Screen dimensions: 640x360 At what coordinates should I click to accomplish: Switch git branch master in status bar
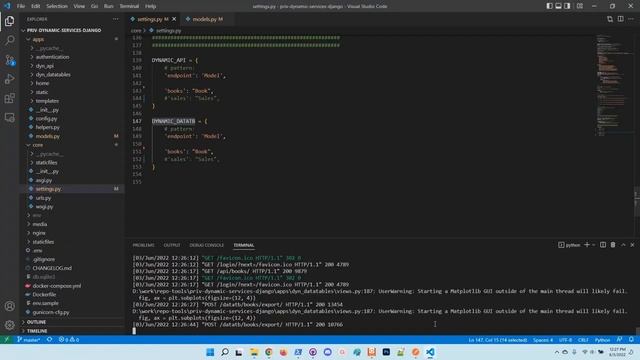tap(29, 340)
